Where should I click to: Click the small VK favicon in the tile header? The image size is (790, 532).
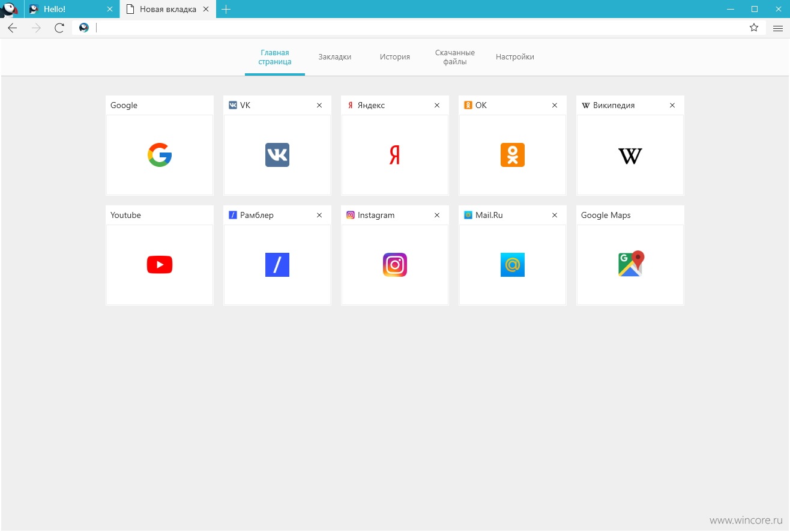233,105
